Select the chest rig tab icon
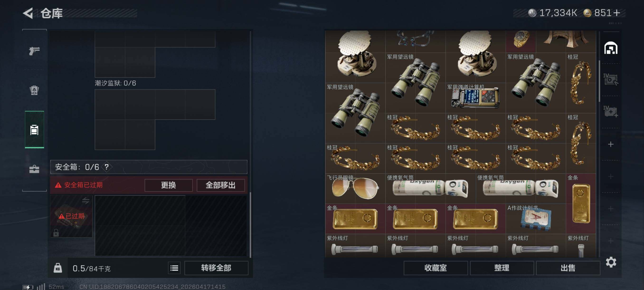The height and width of the screenshot is (290, 644). pyautogui.click(x=34, y=130)
